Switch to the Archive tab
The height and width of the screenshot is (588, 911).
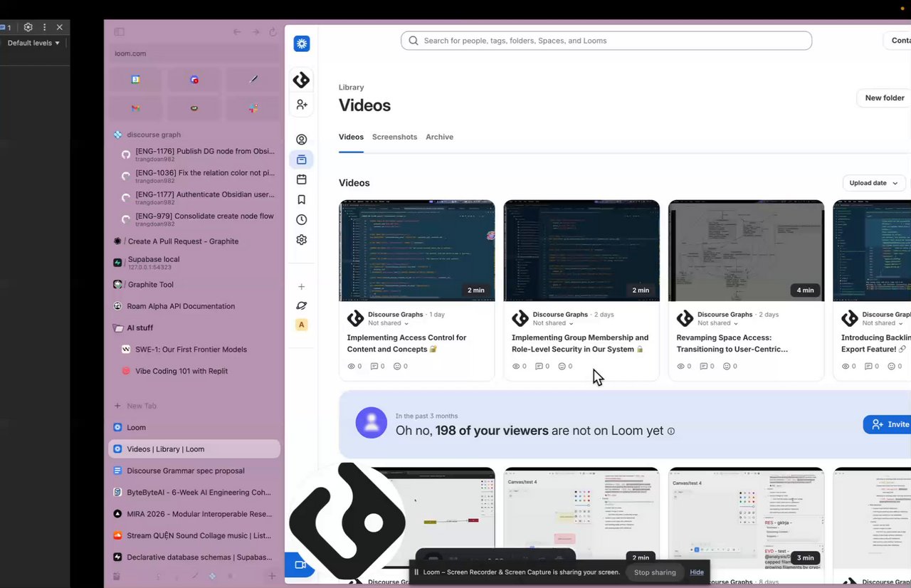tap(439, 137)
